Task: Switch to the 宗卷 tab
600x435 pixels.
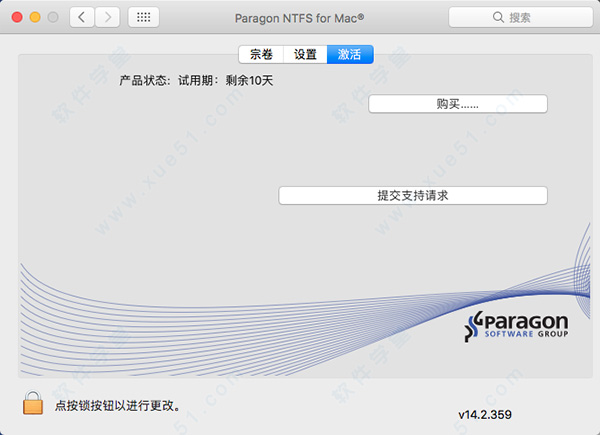Action: coord(261,54)
